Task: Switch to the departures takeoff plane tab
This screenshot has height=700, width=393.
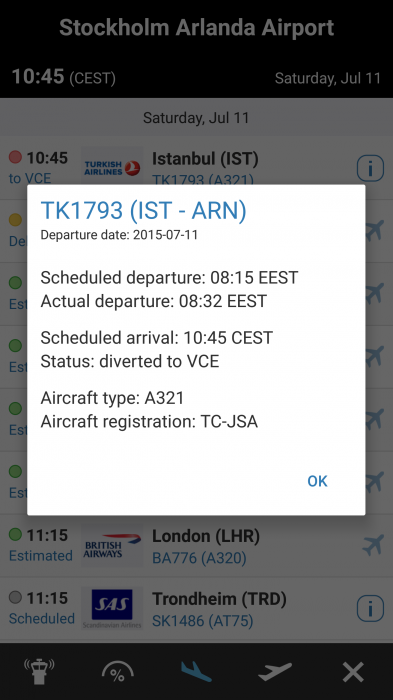Action: tap(275, 671)
